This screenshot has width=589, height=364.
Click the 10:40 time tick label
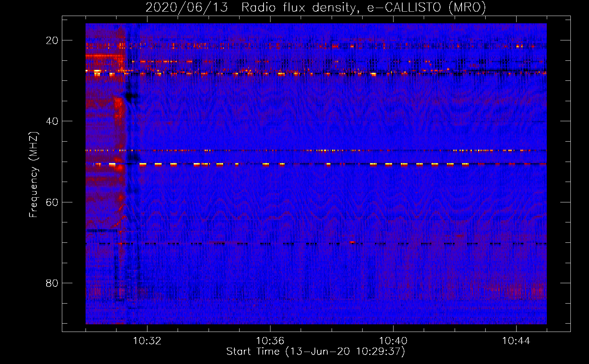393,341
